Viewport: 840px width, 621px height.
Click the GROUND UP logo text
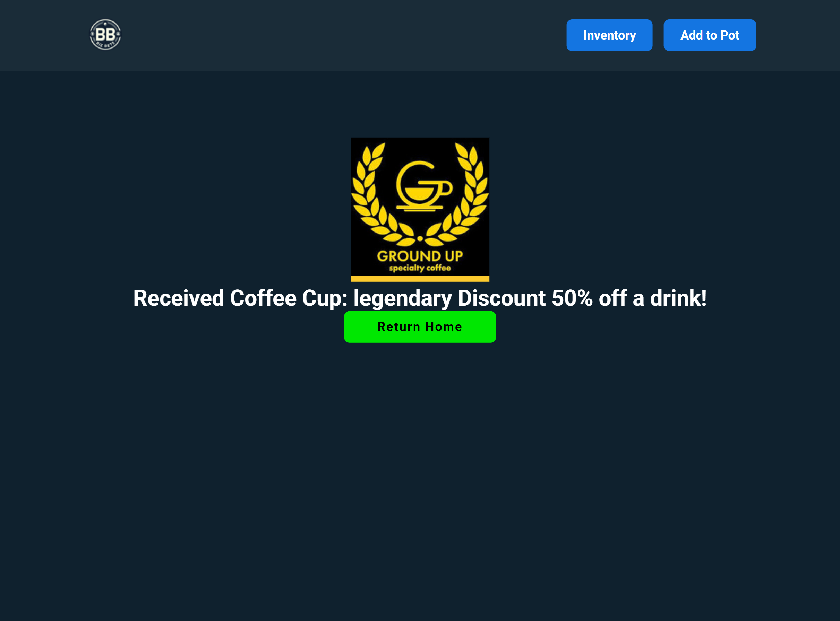[x=420, y=256]
